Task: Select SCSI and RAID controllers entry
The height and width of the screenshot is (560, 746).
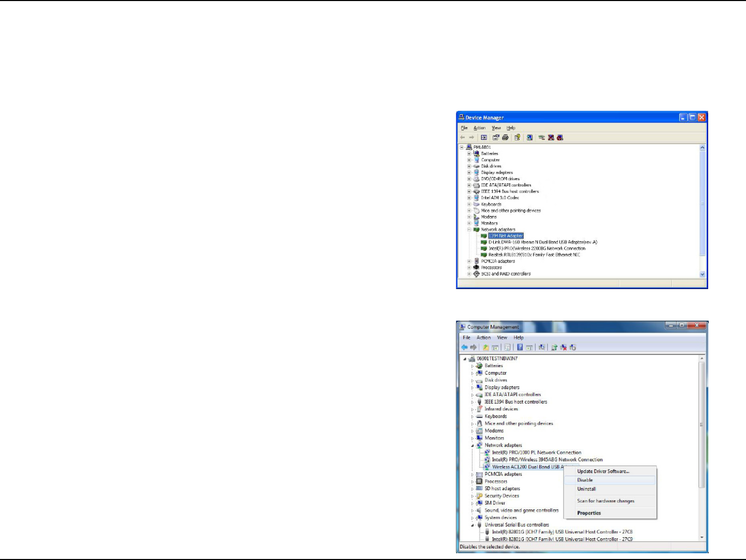Action: point(506,274)
